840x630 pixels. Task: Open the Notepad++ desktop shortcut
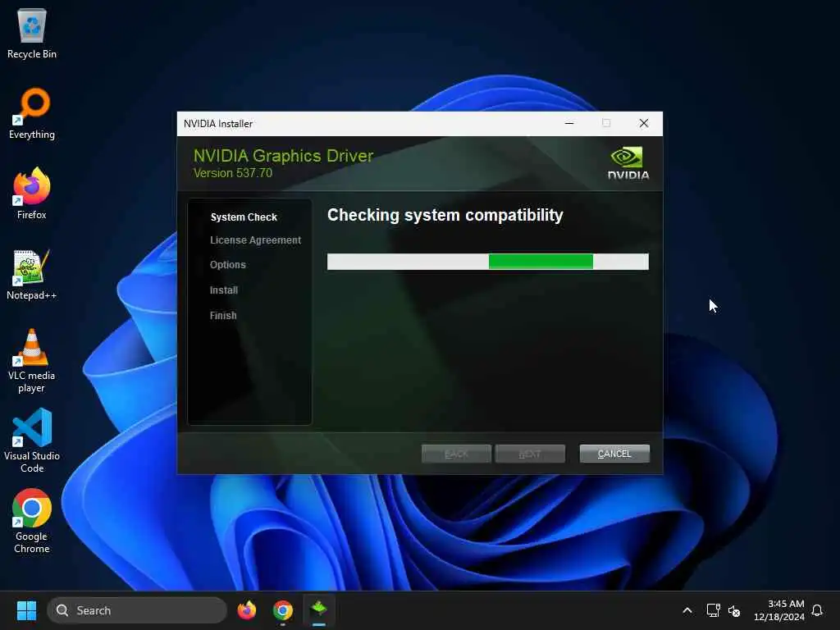[32, 274]
